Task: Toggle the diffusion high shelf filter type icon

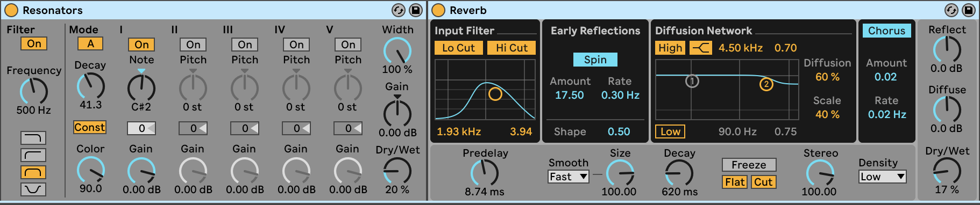Action: 700,48
